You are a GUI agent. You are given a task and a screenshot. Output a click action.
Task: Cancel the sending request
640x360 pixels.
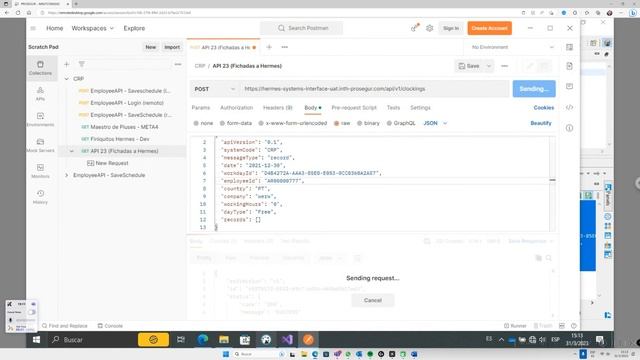(x=373, y=300)
